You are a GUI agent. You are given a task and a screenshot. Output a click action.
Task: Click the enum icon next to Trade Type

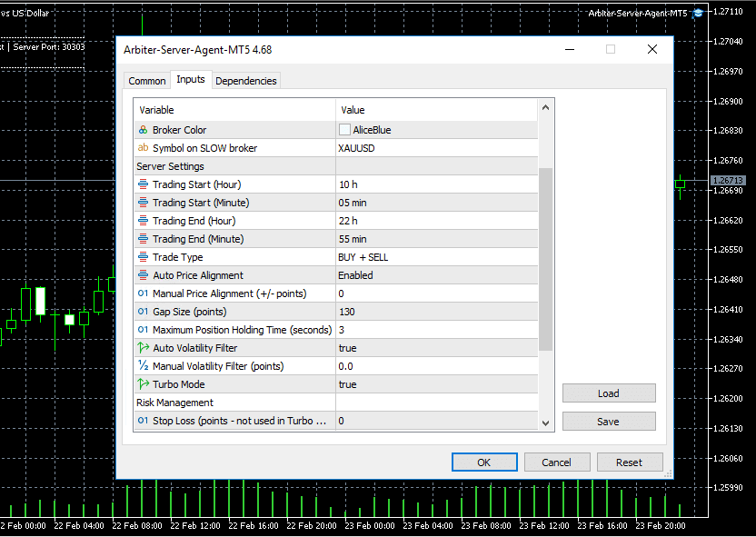coord(144,257)
